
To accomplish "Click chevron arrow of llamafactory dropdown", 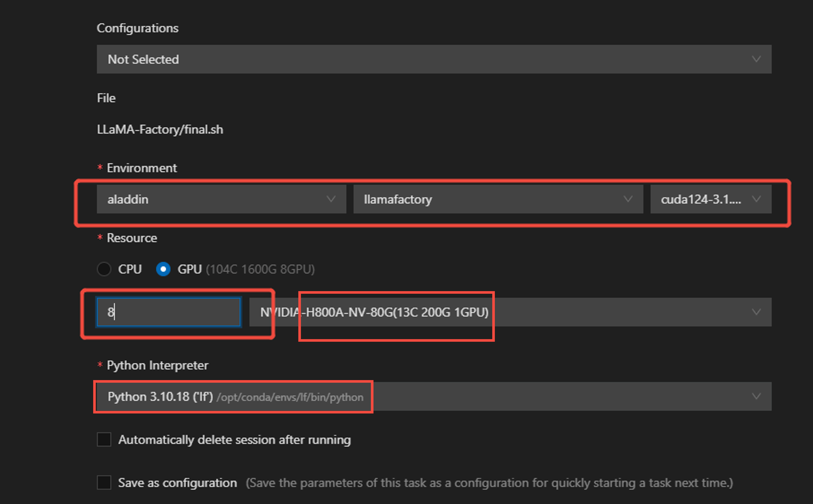I will pos(628,199).
